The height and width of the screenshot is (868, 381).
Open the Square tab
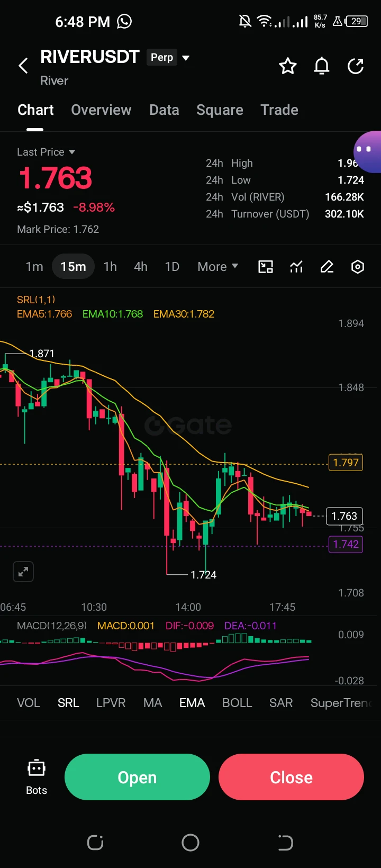[x=220, y=110]
